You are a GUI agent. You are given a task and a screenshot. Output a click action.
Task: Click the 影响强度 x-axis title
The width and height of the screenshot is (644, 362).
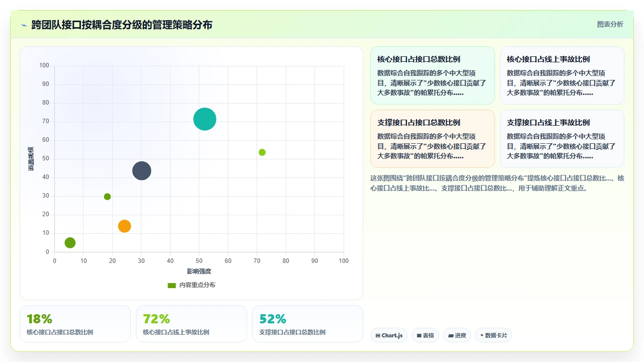tap(199, 271)
